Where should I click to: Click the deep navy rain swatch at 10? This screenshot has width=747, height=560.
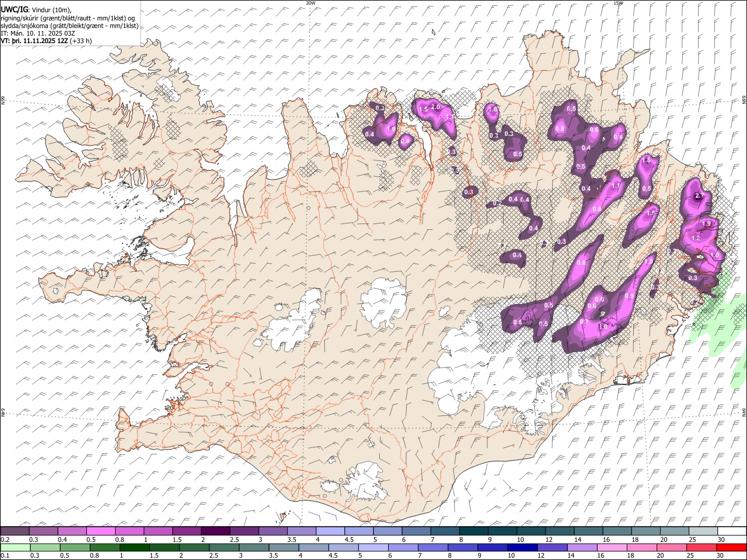click(x=522, y=547)
